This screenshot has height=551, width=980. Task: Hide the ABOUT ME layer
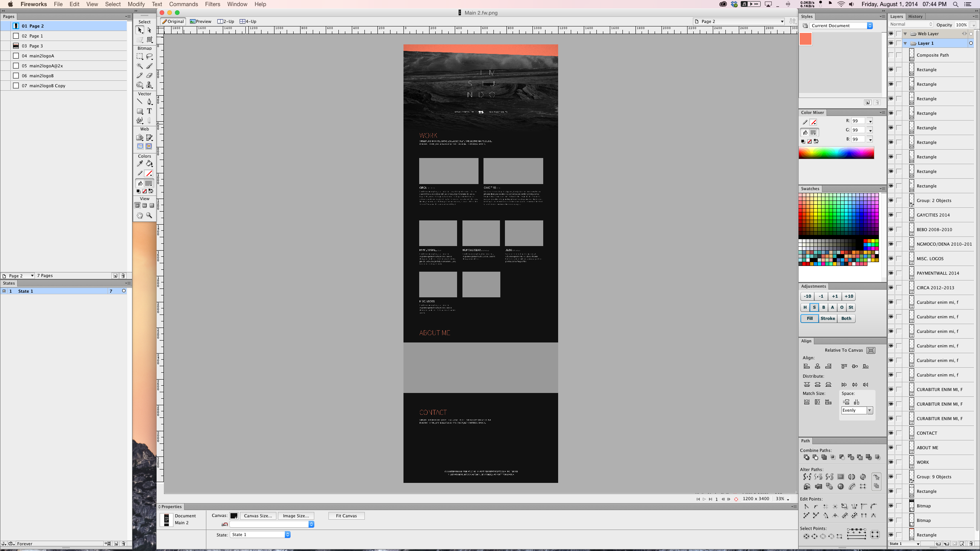[891, 448]
